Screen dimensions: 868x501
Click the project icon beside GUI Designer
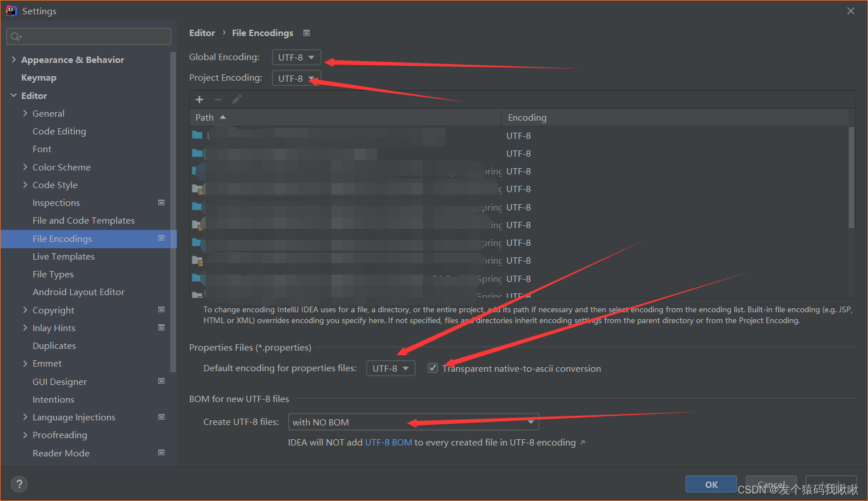coord(161,381)
